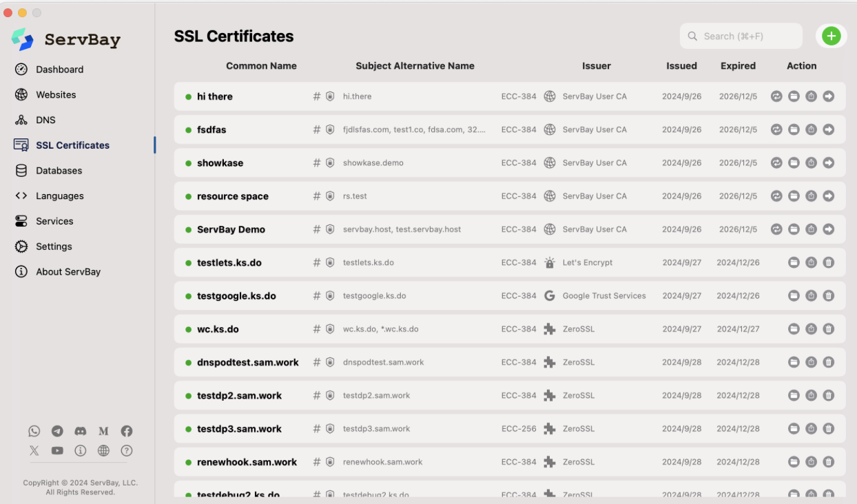
Task: Click the renew icon in the resource space row
Action: click(776, 196)
